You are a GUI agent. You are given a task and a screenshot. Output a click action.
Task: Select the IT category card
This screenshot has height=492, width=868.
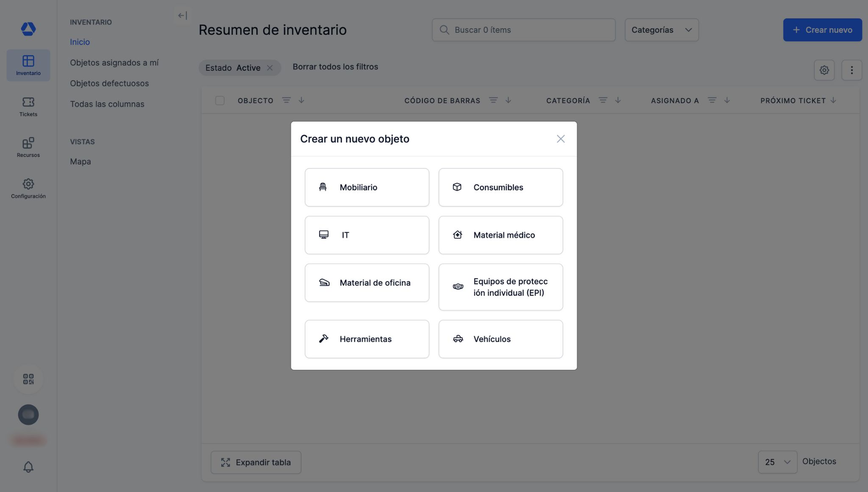pos(367,235)
